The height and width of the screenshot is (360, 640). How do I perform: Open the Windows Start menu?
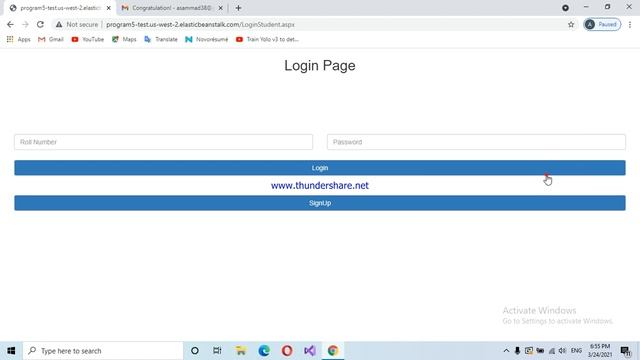pyautogui.click(x=11, y=351)
